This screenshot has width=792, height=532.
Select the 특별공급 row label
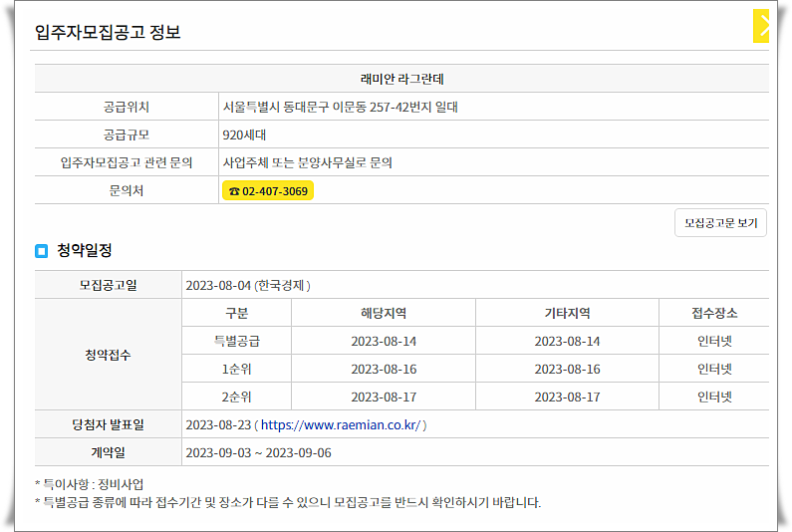[236, 341]
